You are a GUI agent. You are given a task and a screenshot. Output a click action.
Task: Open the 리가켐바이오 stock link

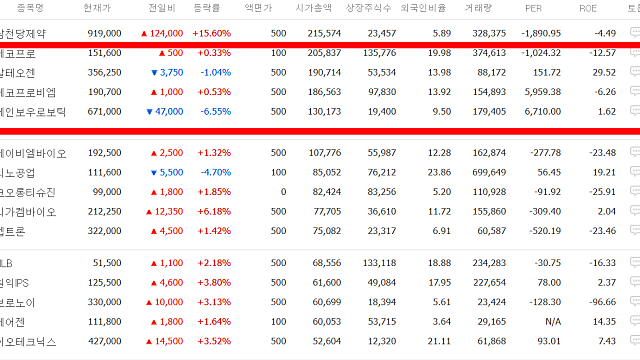[28, 212]
